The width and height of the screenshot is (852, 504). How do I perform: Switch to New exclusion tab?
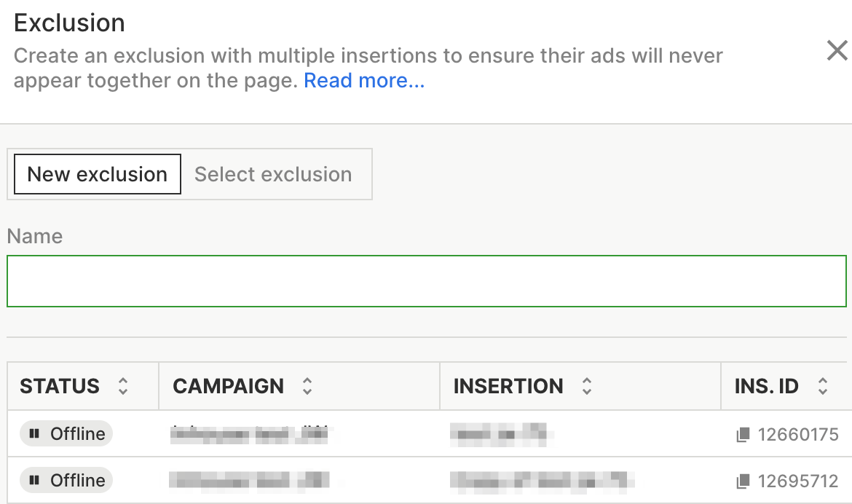click(x=98, y=174)
